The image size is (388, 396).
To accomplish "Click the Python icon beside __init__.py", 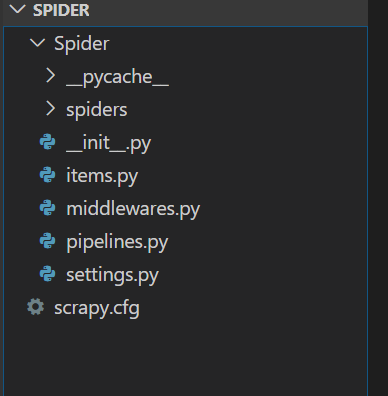I will [48, 142].
